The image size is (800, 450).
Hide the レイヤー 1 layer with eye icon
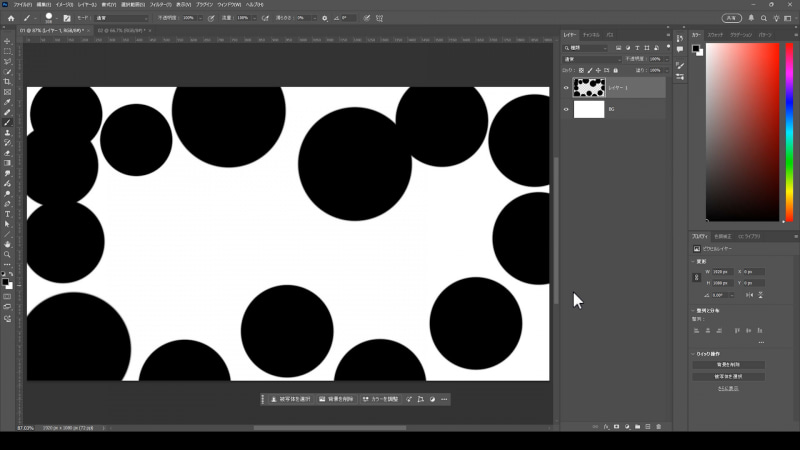pyautogui.click(x=566, y=88)
